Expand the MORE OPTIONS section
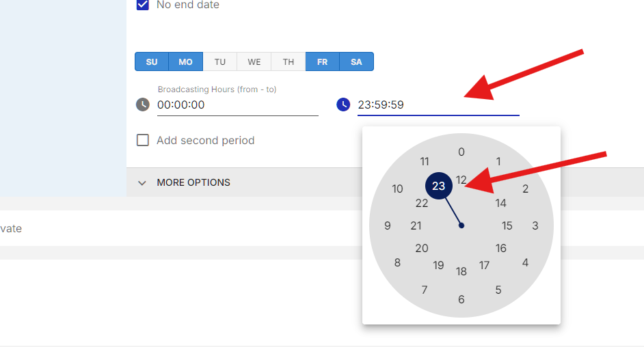This screenshot has width=644, height=347. coord(193,182)
